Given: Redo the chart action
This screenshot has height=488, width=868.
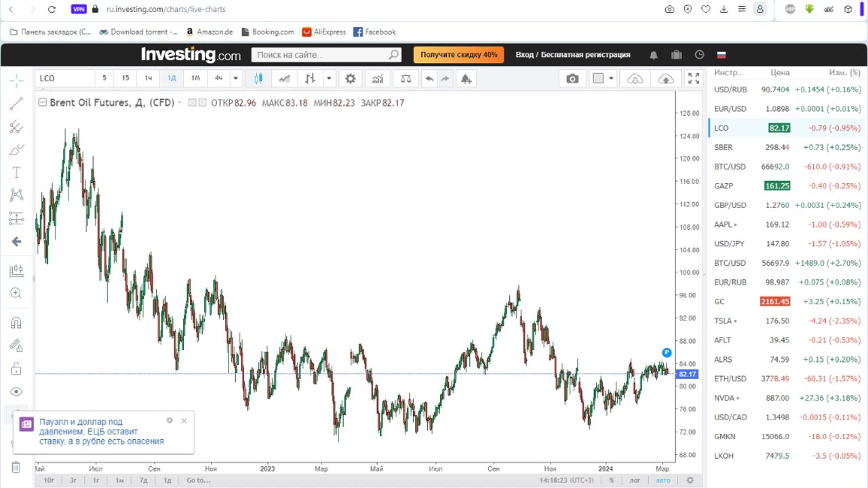Looking at the screenshot, I should click(446, 79).
